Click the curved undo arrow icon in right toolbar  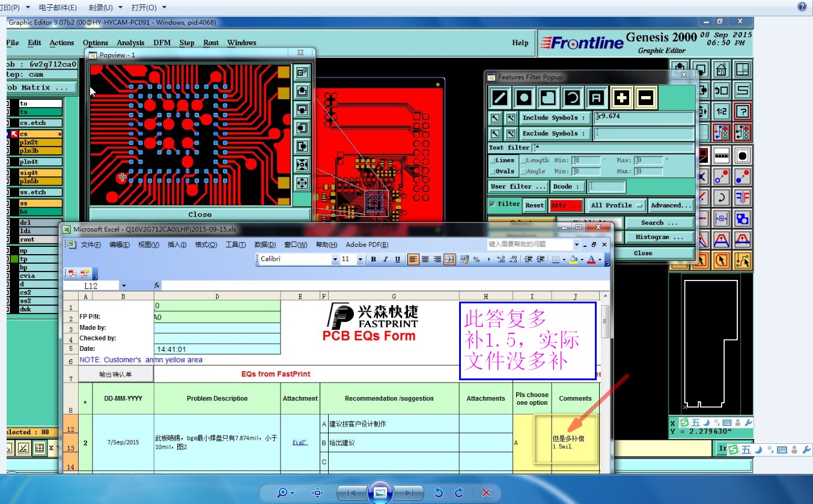click(x=722, y=197)
